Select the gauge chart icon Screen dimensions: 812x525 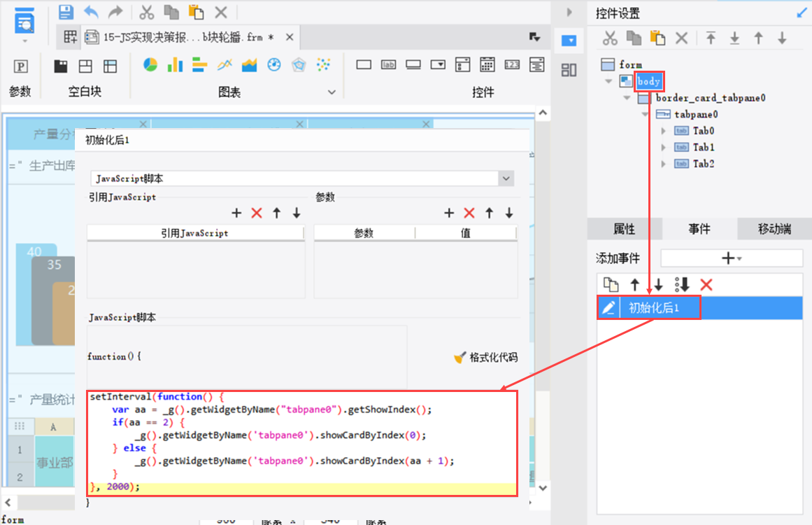pyautogui.click(x=274, y=65)
